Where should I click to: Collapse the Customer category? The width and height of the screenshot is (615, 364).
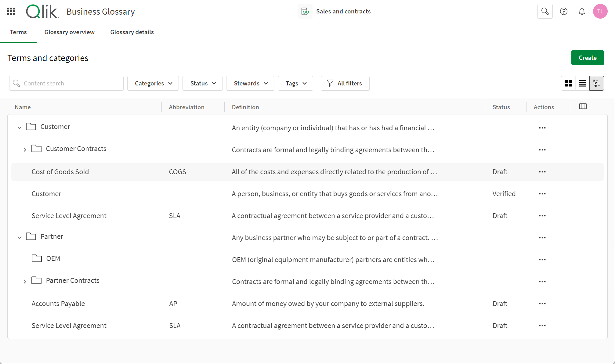(19, 128)
